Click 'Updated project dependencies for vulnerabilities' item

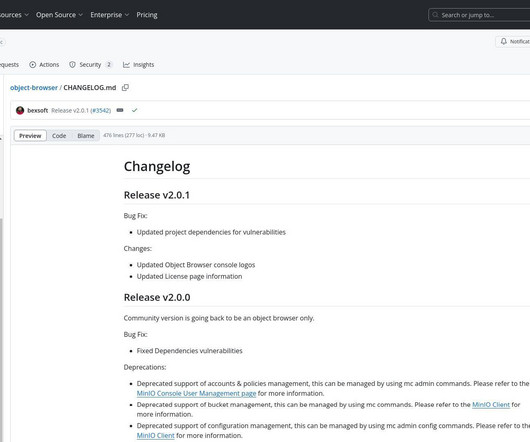click(211, 232)
